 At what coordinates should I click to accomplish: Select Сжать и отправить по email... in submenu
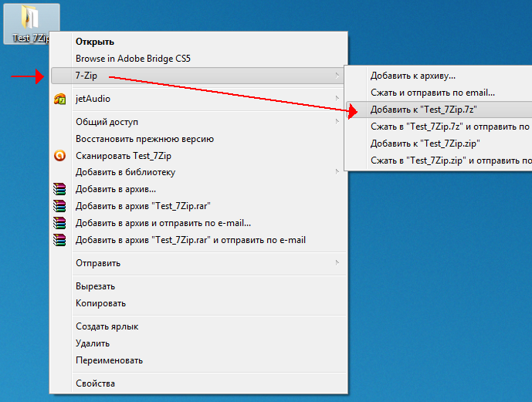tap(439, 93)
